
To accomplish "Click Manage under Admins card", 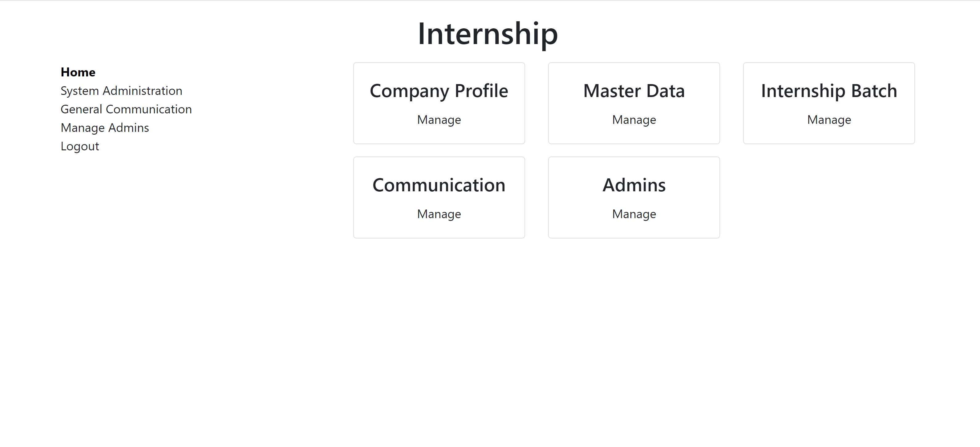I will pyautogui.click(x=634, y=214).
